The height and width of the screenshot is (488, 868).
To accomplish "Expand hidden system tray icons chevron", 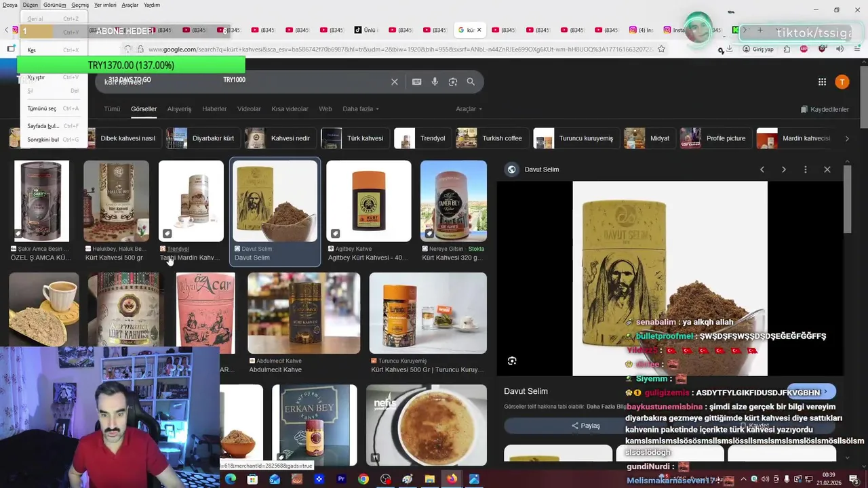I will click(743, 479).
